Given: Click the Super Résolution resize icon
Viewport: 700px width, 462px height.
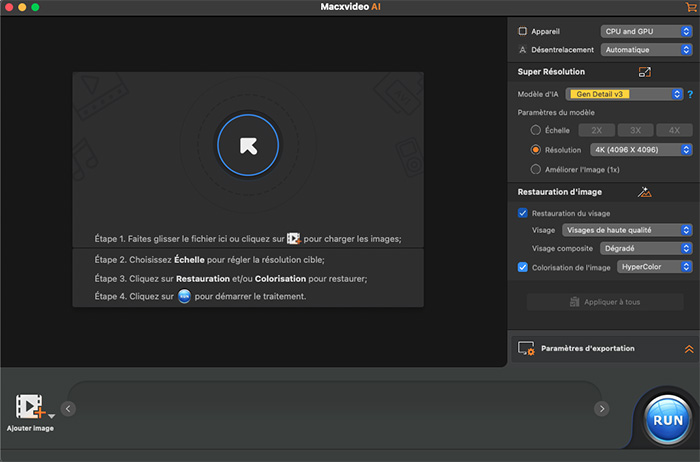Looking at the screenshot, I should tap(645, 72).
